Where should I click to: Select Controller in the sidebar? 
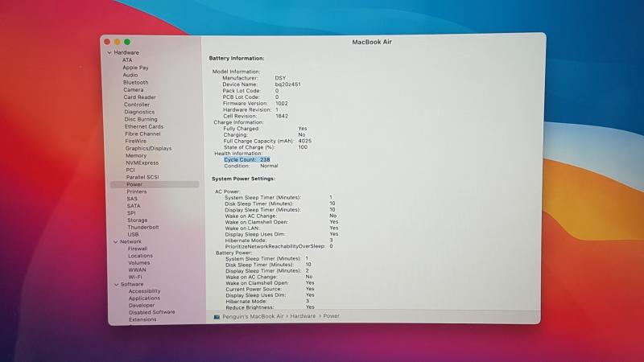tap(137, 105)
